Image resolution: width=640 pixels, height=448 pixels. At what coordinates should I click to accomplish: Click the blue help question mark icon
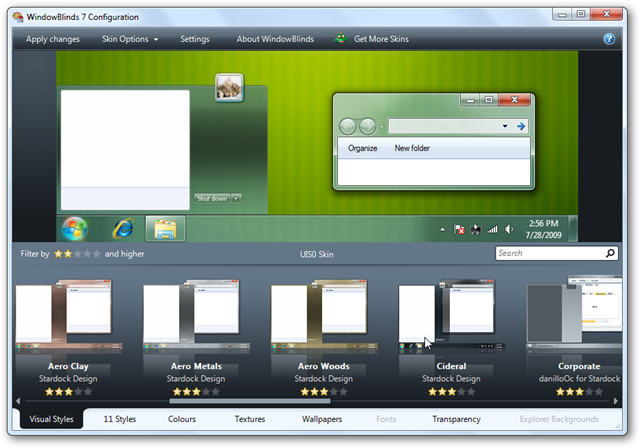coord(609,39)
